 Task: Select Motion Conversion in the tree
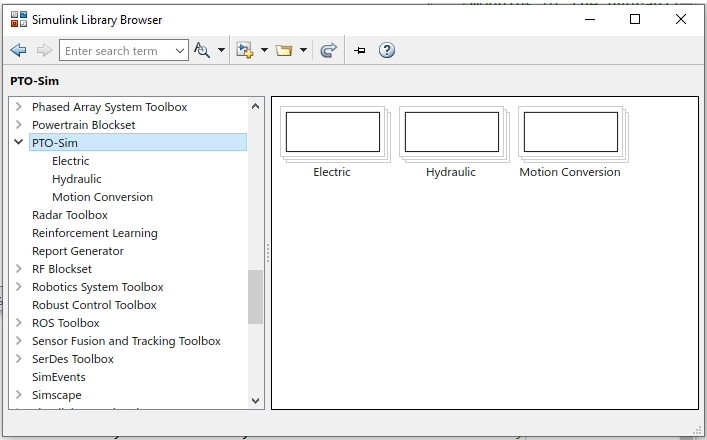[x=102, y=197]
